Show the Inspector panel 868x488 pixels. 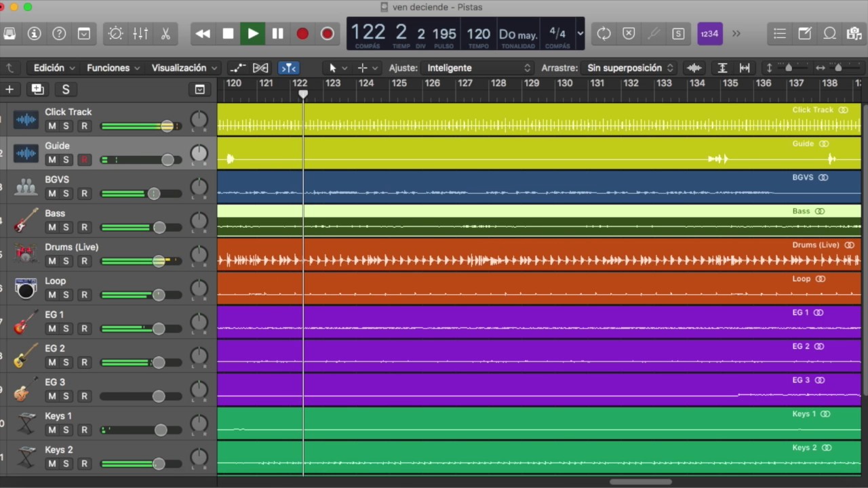coord(34,33)
